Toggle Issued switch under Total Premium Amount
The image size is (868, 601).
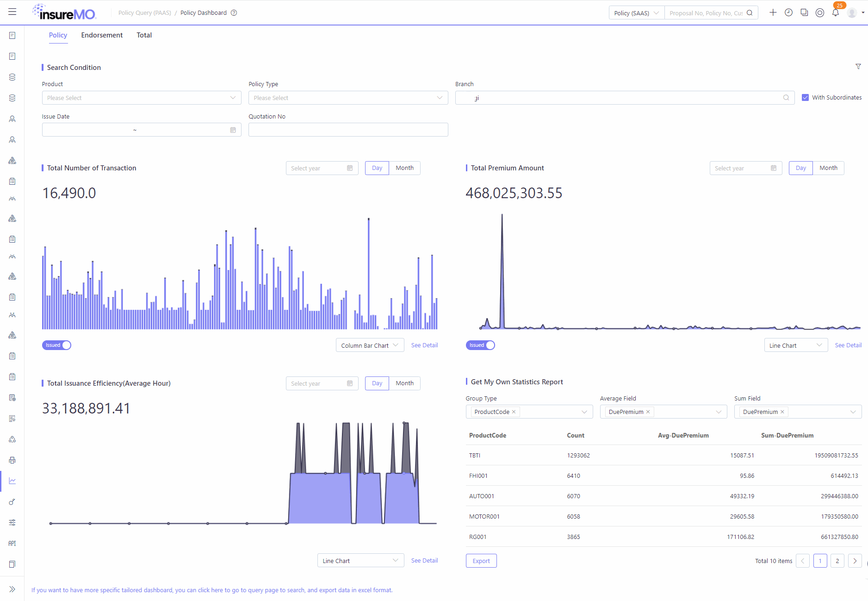480,345
